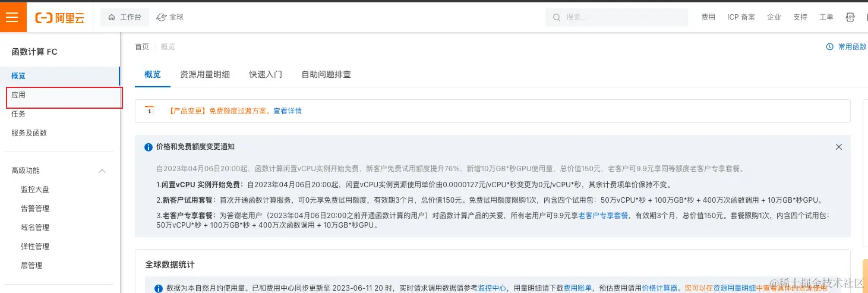
Task: Click the 首页 breadcrumb link
Action: point(142,47)
